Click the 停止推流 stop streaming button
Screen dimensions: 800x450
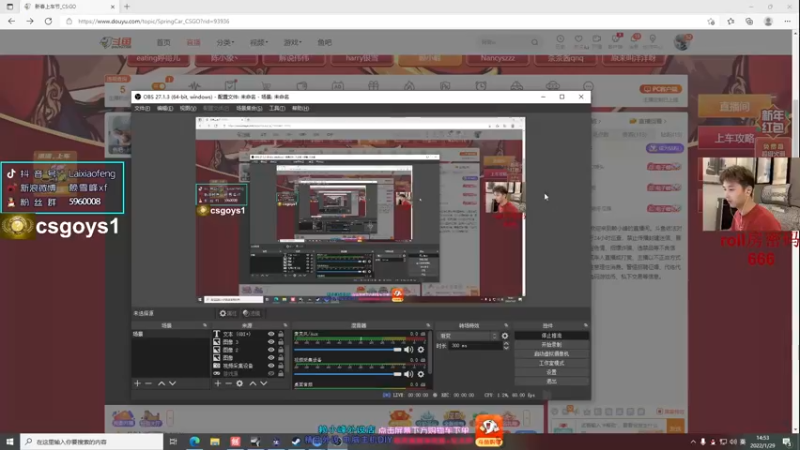[x=552, y=336]
